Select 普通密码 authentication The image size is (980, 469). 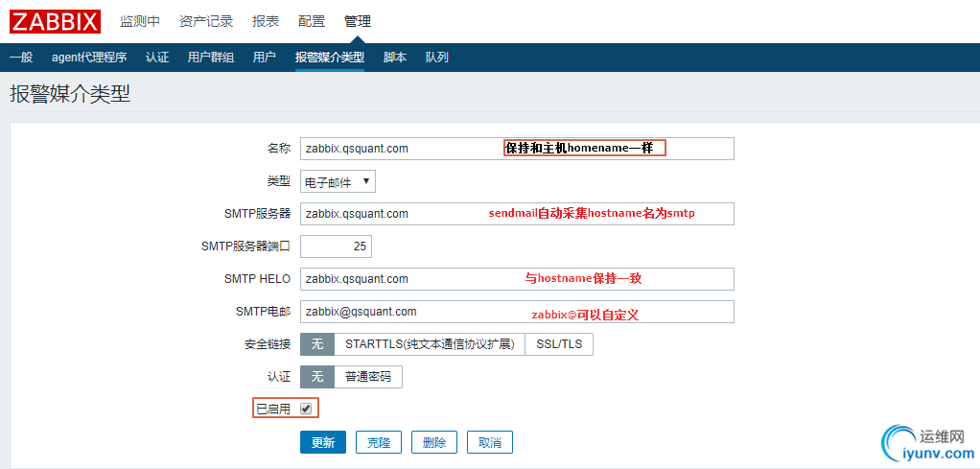368,377
